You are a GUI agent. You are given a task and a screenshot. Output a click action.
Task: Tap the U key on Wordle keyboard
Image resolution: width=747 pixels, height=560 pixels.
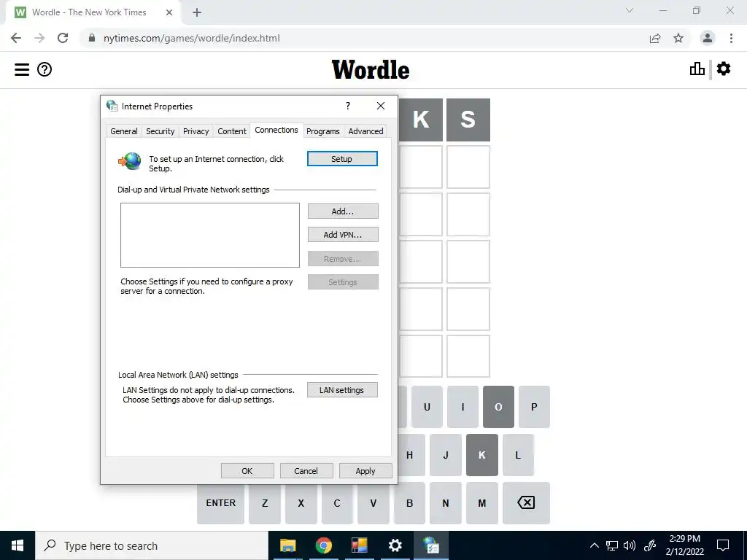tap(427, 407)
